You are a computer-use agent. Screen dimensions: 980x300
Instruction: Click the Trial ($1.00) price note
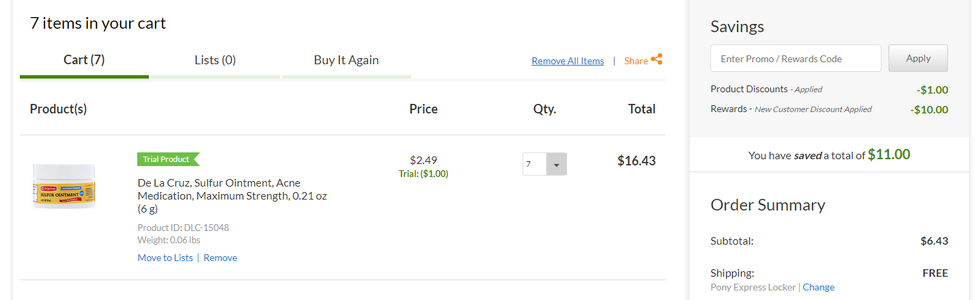point(423,174)
